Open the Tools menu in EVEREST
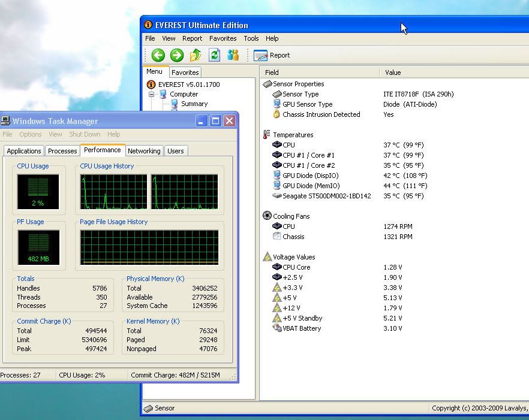529x420 pixels. (x=251, y=38)
